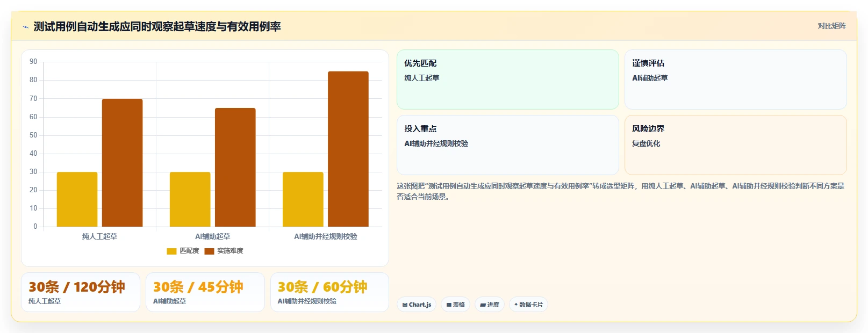The image size is (868, 333).
Task: Click the AI辅助并经规则校验 x-axis label
Action: tap(325, 236)
